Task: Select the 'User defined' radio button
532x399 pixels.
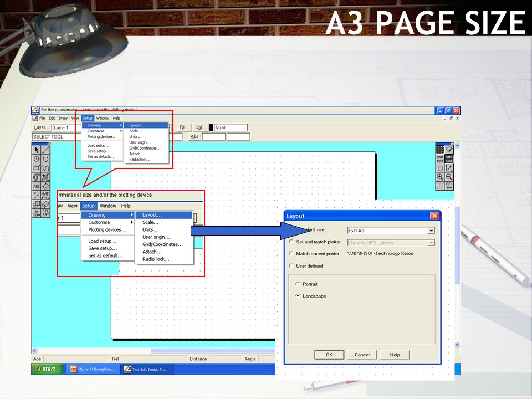Action: click(291, 265)
